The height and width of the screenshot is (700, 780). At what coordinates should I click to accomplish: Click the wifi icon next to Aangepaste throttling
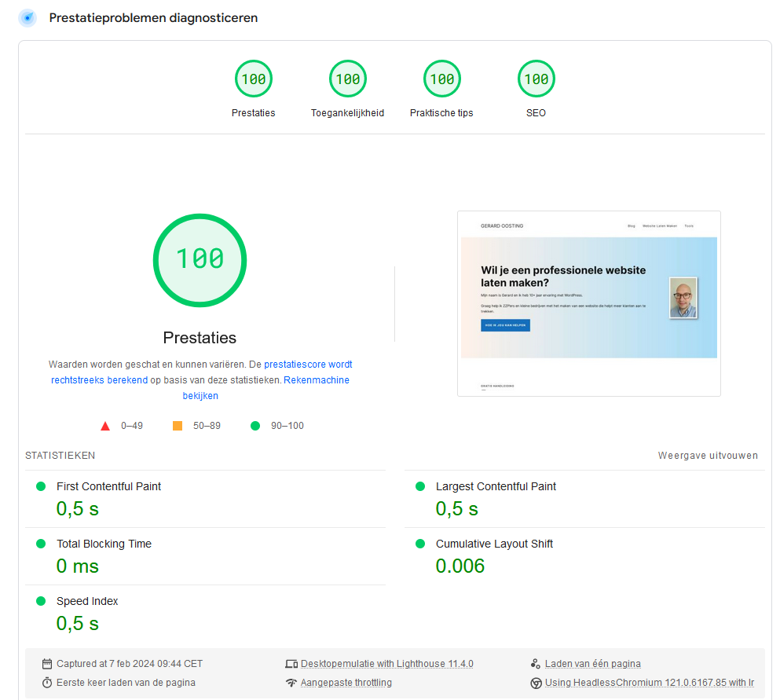[x=291, y=683]
